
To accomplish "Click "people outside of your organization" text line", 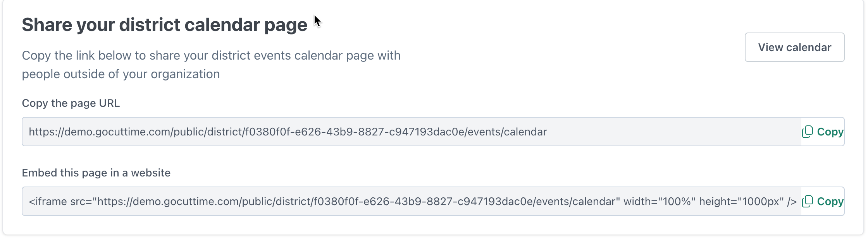I will [121, 74].
